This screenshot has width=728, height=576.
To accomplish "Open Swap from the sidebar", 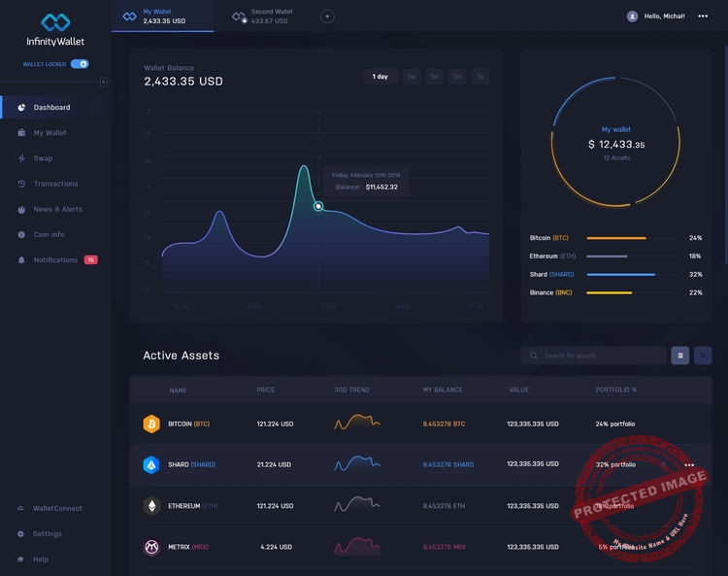I will coord(43,158).
